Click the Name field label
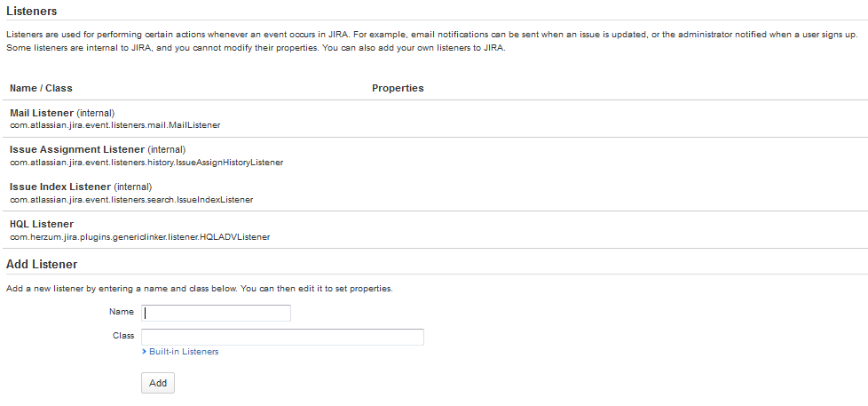Viewport: 868px width, 406px height. [x=122, y=312]
